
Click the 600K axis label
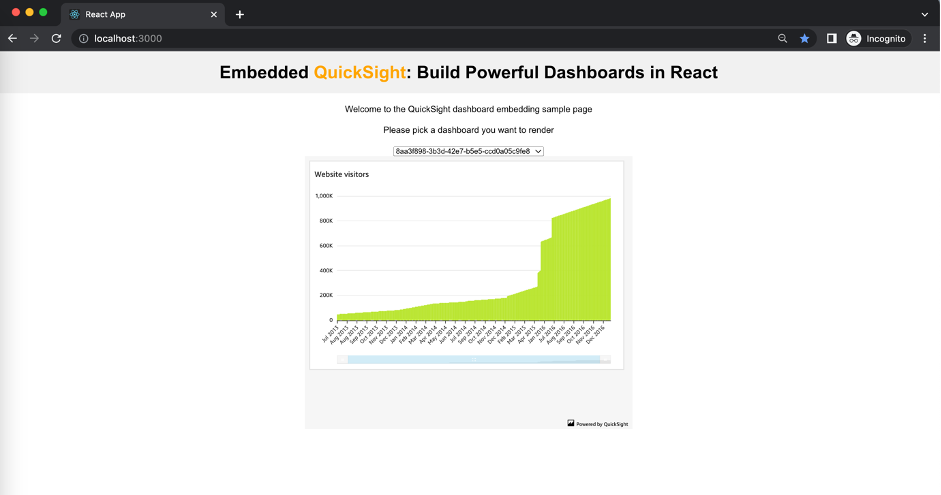click(x=326, y=245)
